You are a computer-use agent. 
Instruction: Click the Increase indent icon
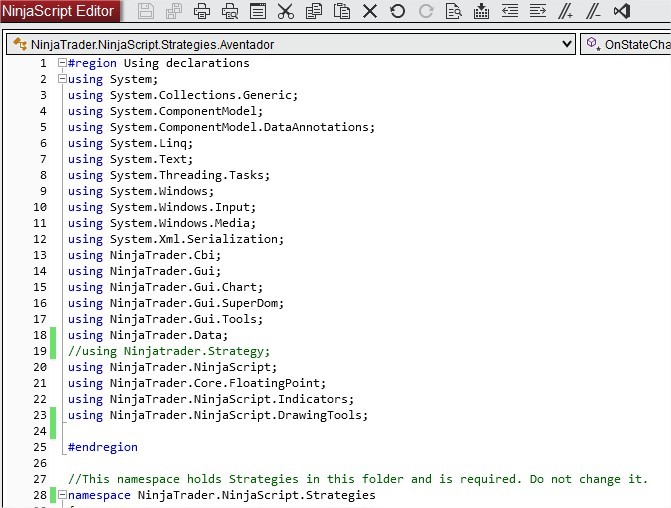point(537,11)
